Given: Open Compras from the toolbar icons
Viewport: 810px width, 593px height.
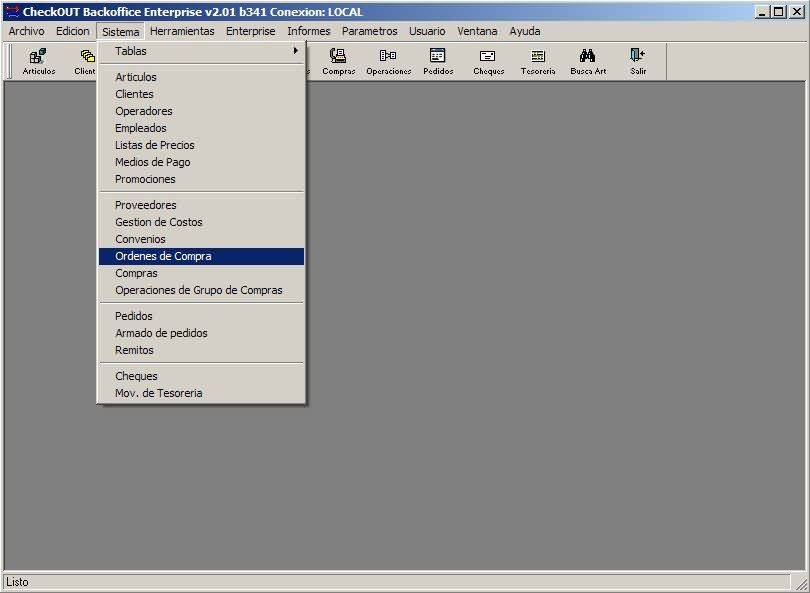Looking at the screenshot, I should click(x=338, y=61).
